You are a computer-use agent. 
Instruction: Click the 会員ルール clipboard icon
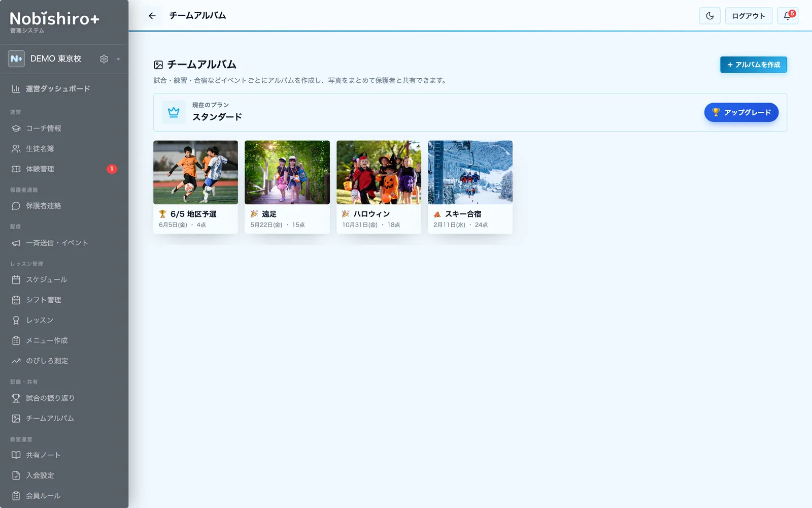point(16,496)
